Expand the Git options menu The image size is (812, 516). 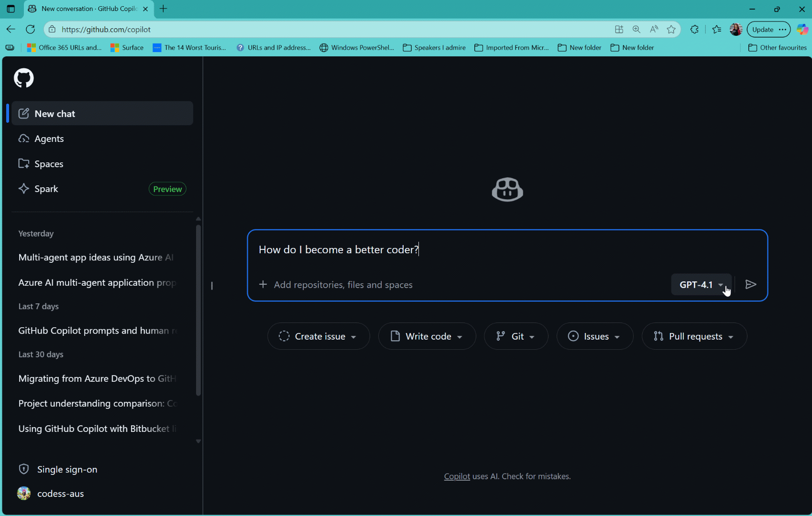pyautogui.click(x=516, y=336)
